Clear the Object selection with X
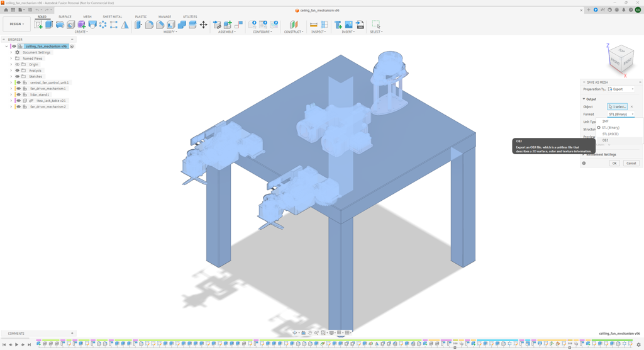Viewport: 644px width, 350px height. [x=631, y=107]
